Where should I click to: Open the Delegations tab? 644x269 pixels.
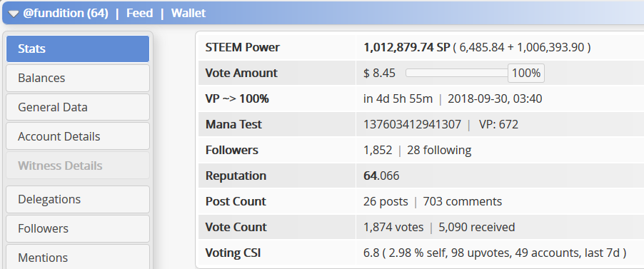click(78, 199)
